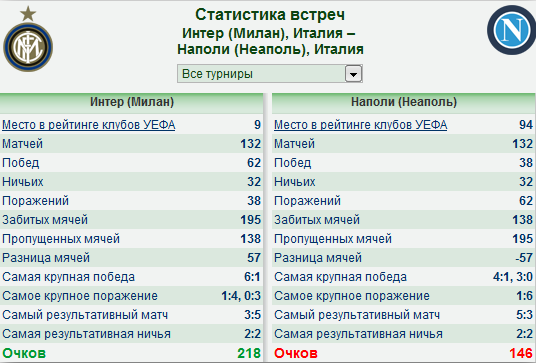Viewport: 536px width, 363px height.
Task: Click Napoli's Самая крупная победа 4:1, 3:0
Action: point(513,277)
